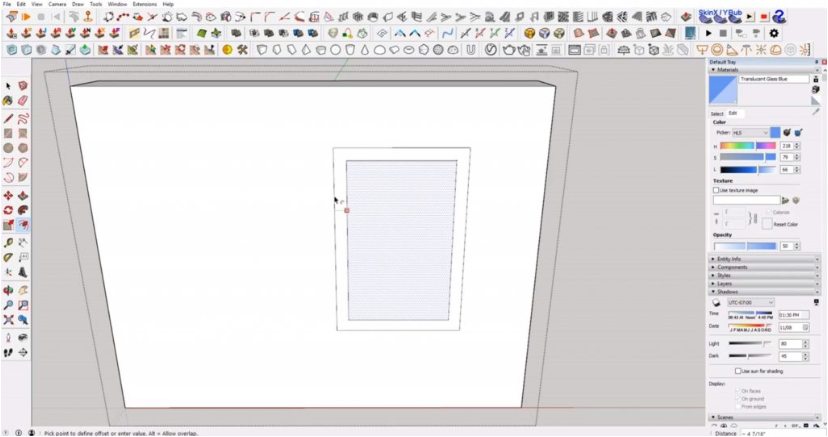Click the Translucent Glass Blue name field
828x437 pixels.
pos(774,79)
